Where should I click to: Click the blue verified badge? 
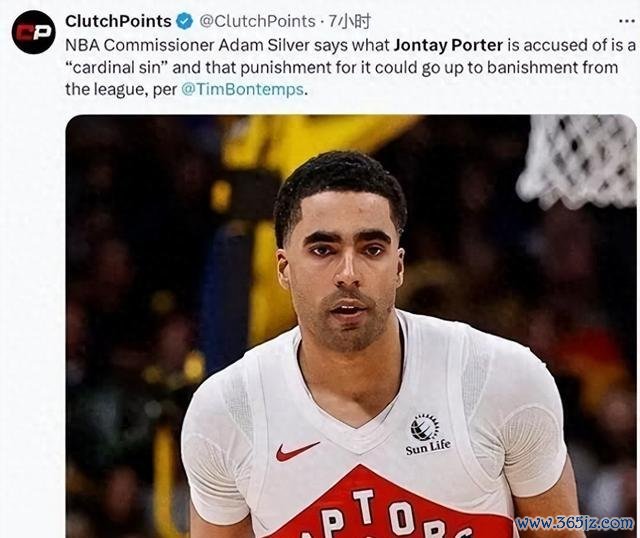(x=184, y=21)
